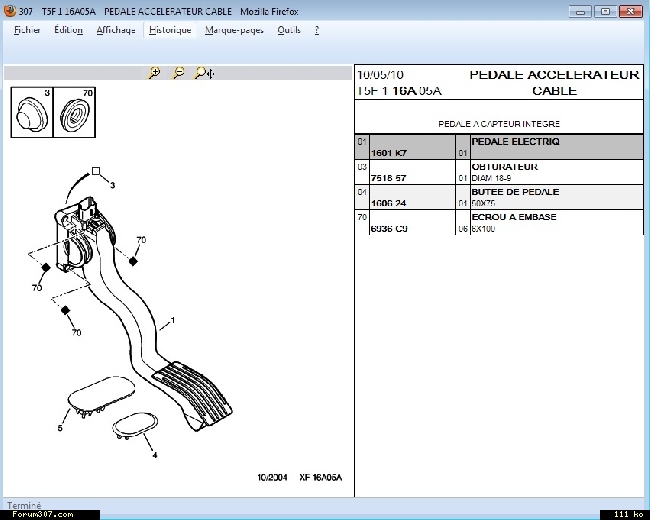Maximize the Firefox window

tap(605, 12)
